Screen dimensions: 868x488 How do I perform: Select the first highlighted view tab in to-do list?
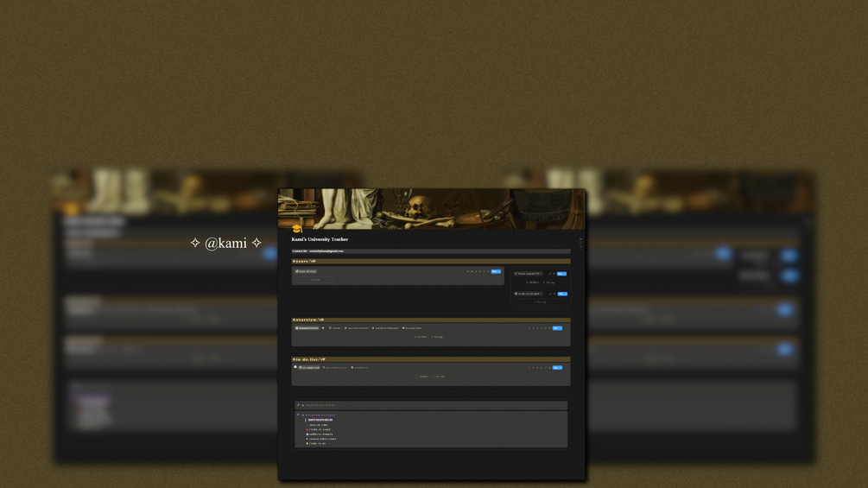pos(309,367)
